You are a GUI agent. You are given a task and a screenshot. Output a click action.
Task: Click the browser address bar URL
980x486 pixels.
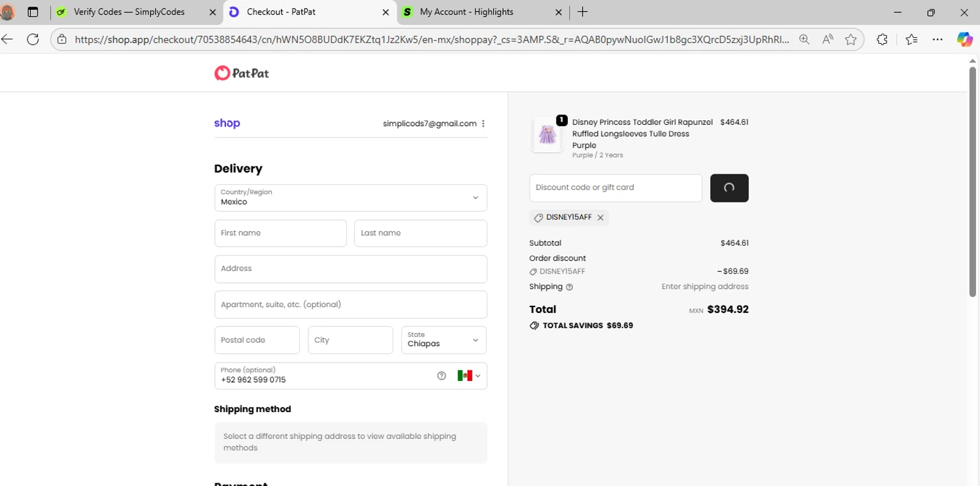[x=431, y=39]
